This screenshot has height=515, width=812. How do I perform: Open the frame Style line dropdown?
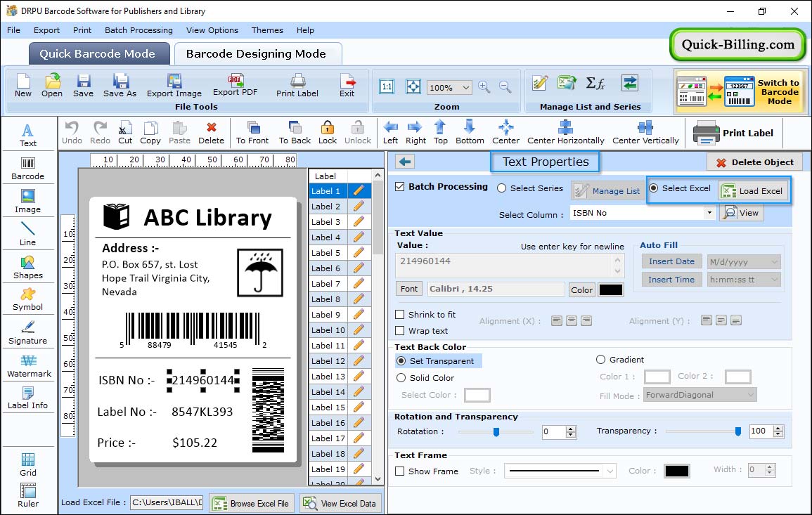560,471
